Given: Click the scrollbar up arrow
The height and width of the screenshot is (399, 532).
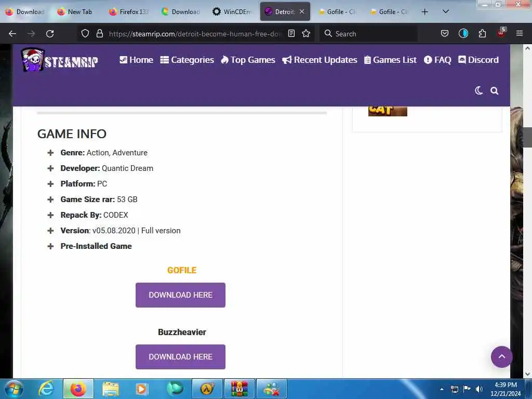Looking at the screenshot, I should [x=527, y=48].
